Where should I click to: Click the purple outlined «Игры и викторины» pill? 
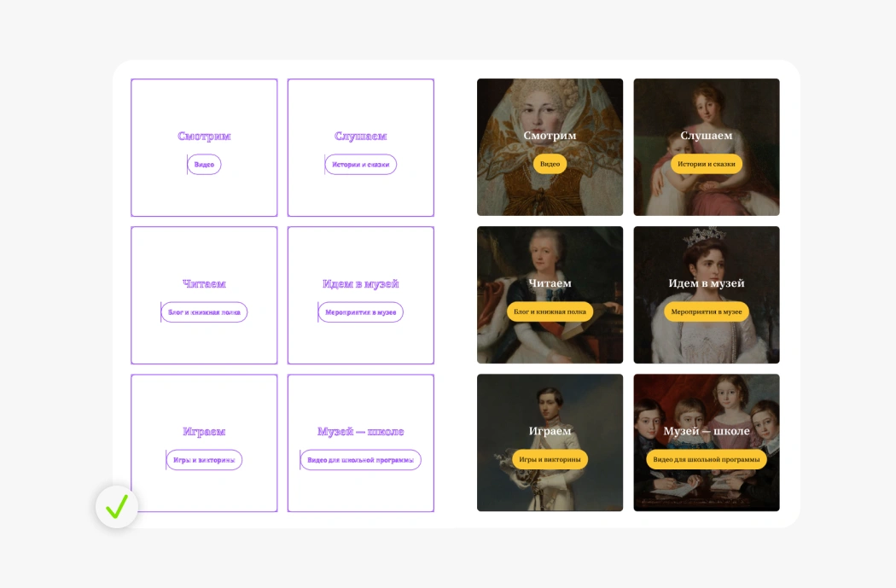204,460
